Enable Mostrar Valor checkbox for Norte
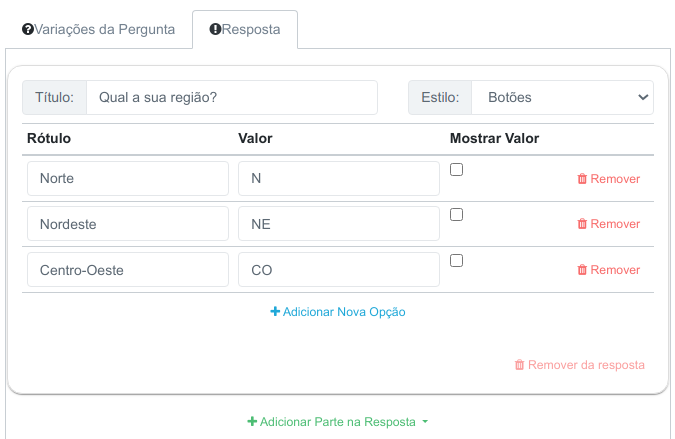 [456, 170]
